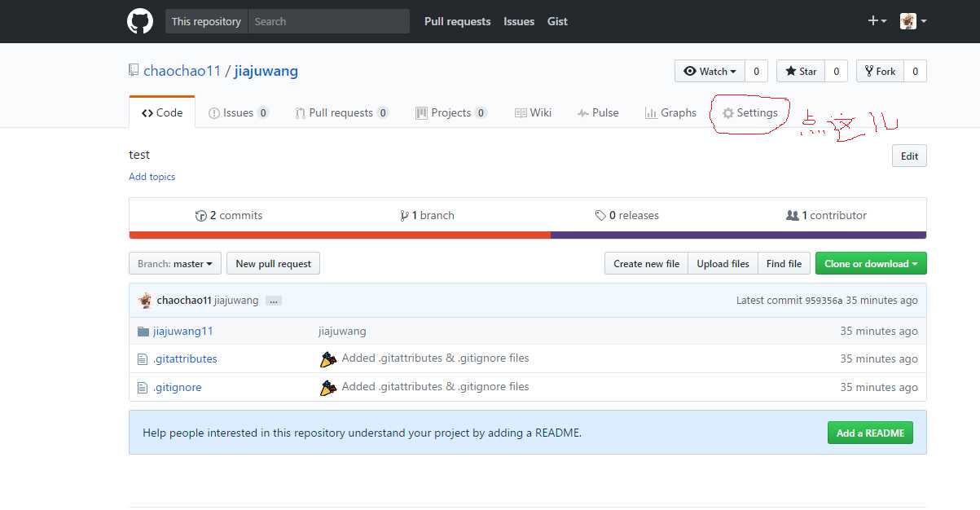This screenshot has height=510, width=980.
Task: Click the search input field
Action: point(329,21)
